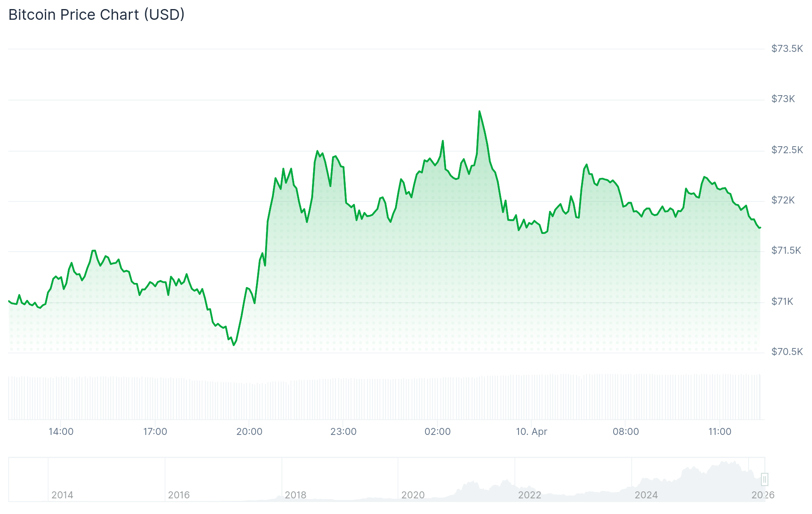Click the 14:00 time axis label
Image resolution: width=812 pixels, height=514 pixels.
coord(61,432)
